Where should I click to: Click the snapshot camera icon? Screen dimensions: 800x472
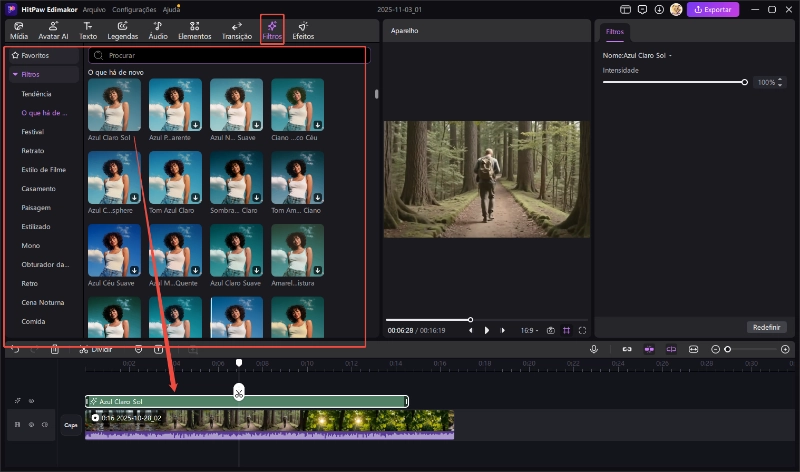[551, 330]
